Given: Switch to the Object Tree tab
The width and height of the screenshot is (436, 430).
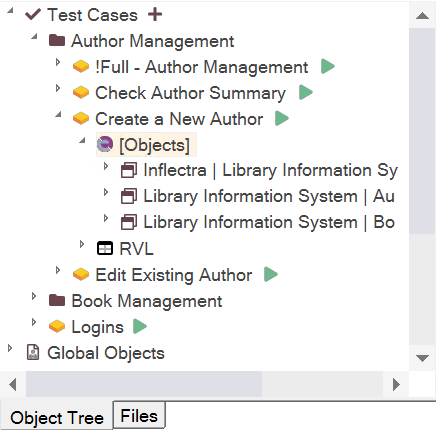Looking at the screenshot, I should click(x=57, y=417).
